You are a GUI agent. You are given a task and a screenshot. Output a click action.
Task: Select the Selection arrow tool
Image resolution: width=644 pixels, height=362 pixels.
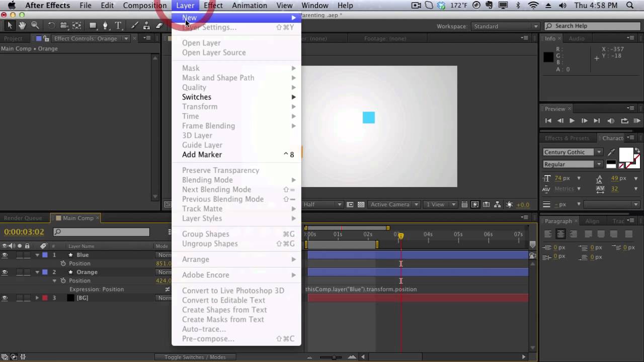click(x=10, y=26)
